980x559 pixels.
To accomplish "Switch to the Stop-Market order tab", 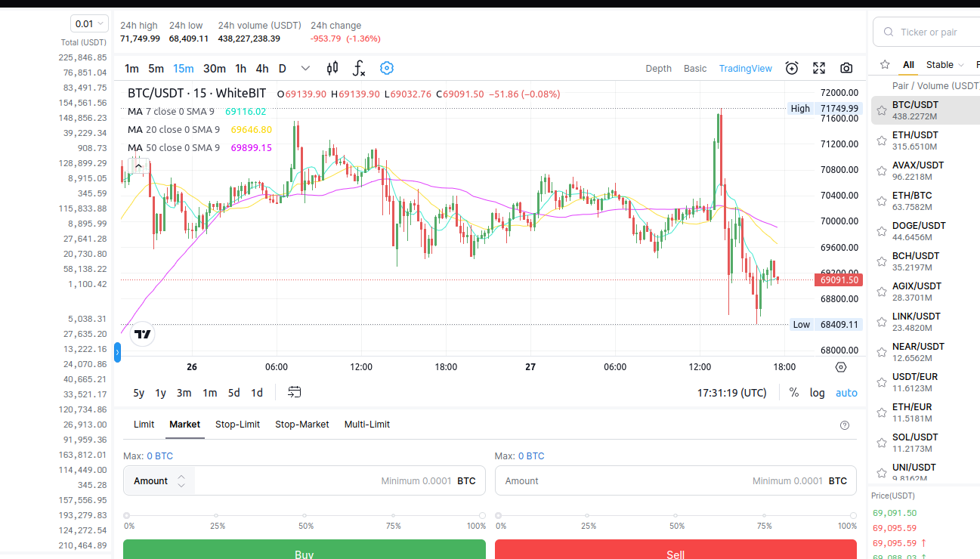I will pyautogui.click(x=302, y=425).
